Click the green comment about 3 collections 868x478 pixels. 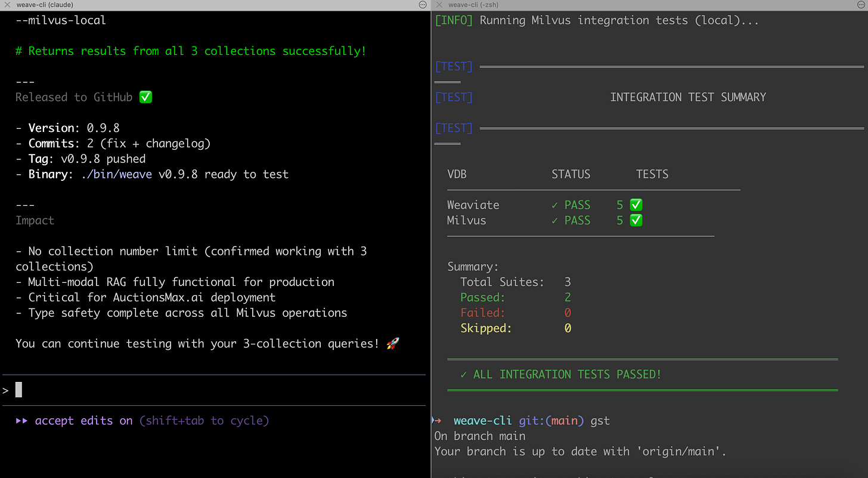click(191, 51)
